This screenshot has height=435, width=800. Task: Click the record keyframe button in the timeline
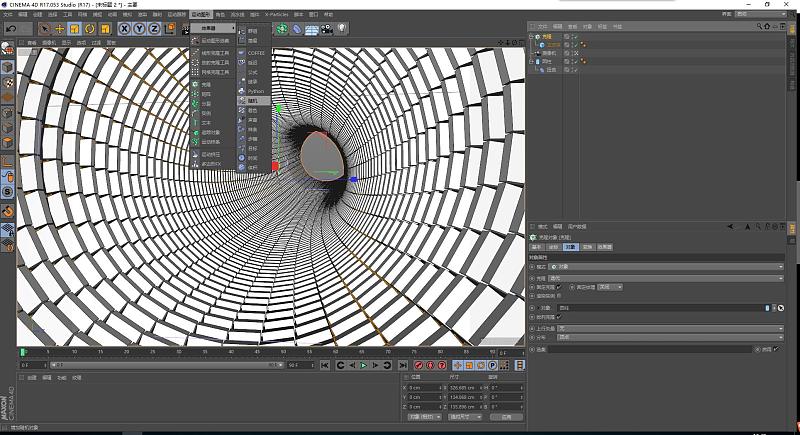pos(417,365)
